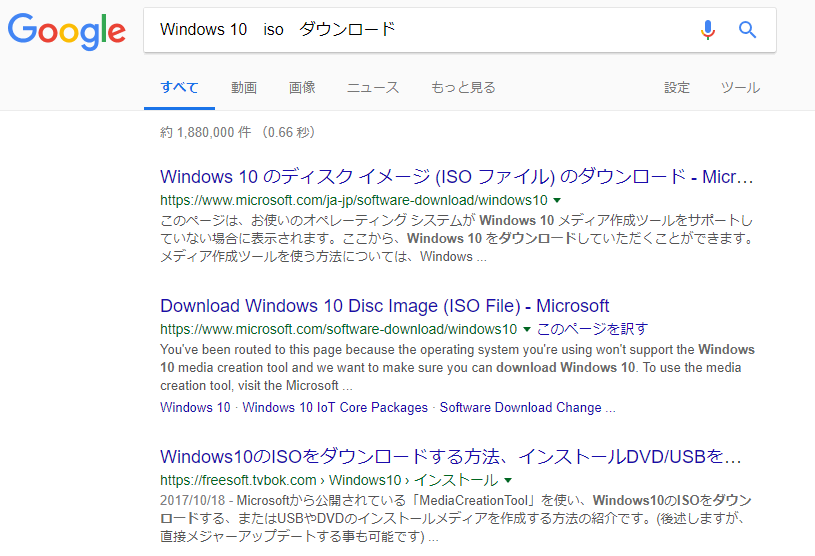Open the ニュース tab

tap(373, 87)
